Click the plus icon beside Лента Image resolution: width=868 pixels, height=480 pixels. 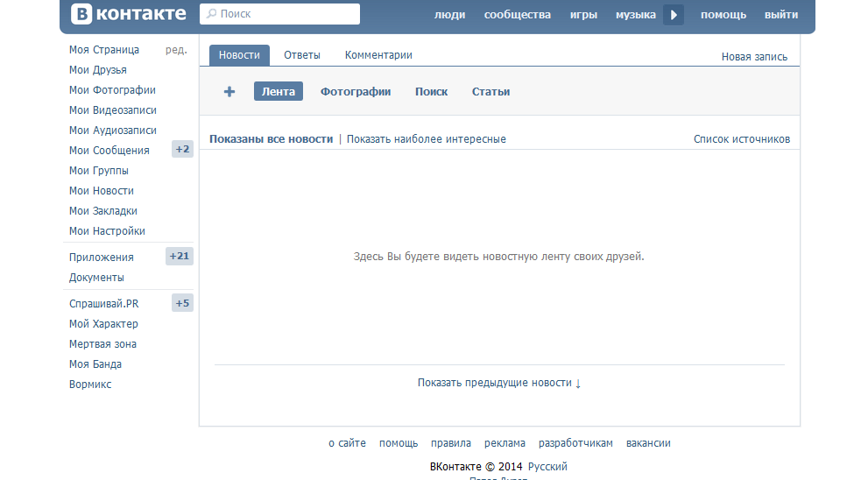[229, 92]
